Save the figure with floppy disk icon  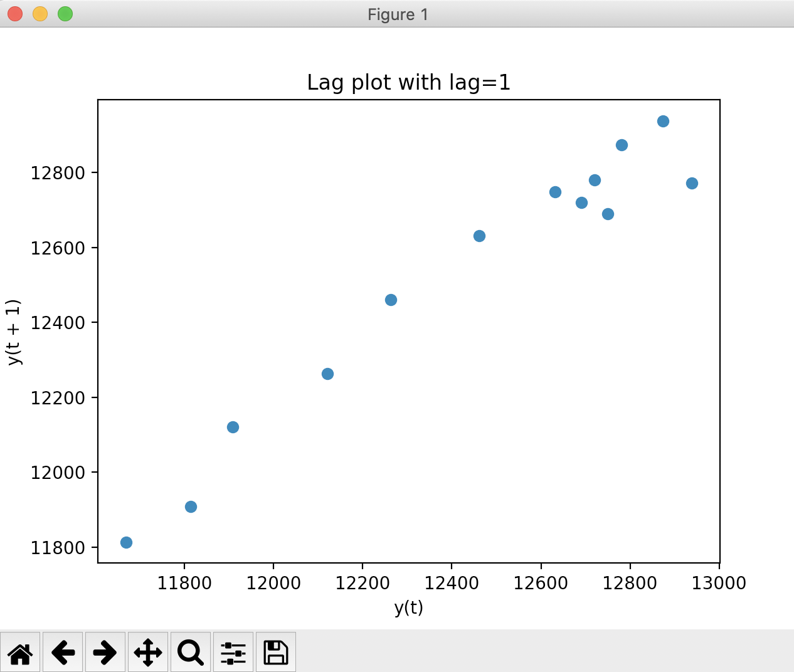(x=276, y=652)
